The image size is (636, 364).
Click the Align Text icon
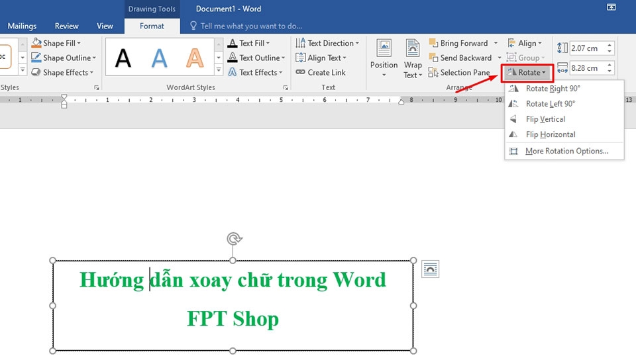pos(301,58)
